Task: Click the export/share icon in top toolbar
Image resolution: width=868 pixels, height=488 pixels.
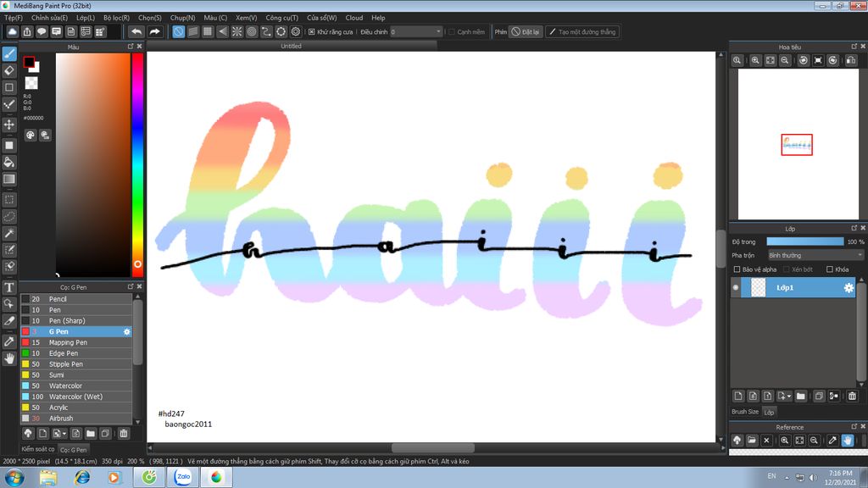Action: click(x=27, y=32)
